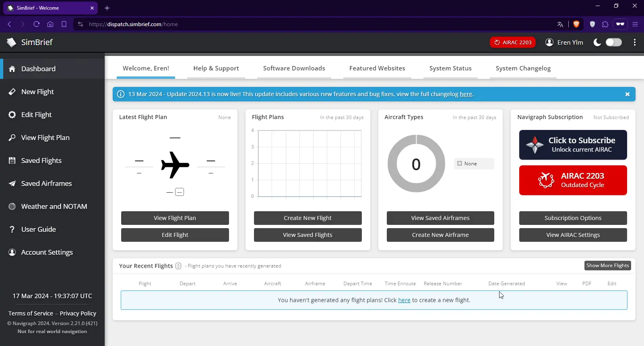Select the Welcome, Eren! tab
Image resolution: width=644 pixels, height=346 pixels.
(146, 68)
